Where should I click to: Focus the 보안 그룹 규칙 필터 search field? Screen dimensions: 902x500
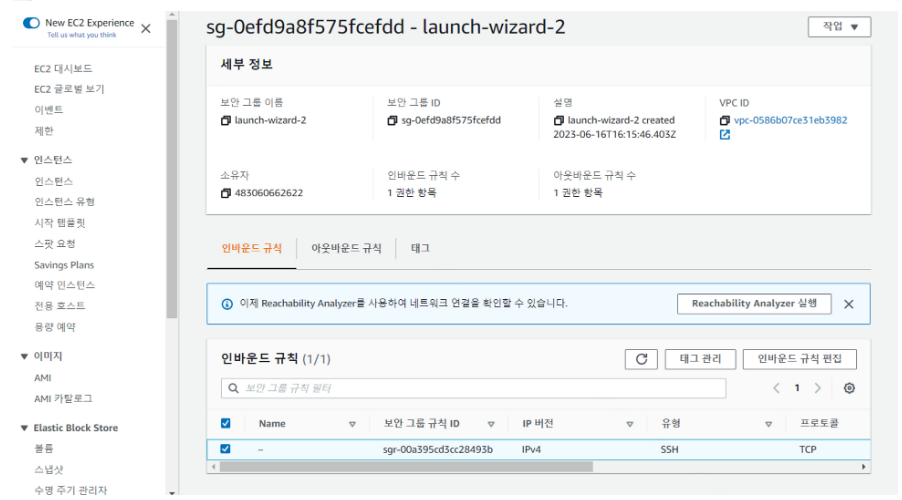click(473, 388)
